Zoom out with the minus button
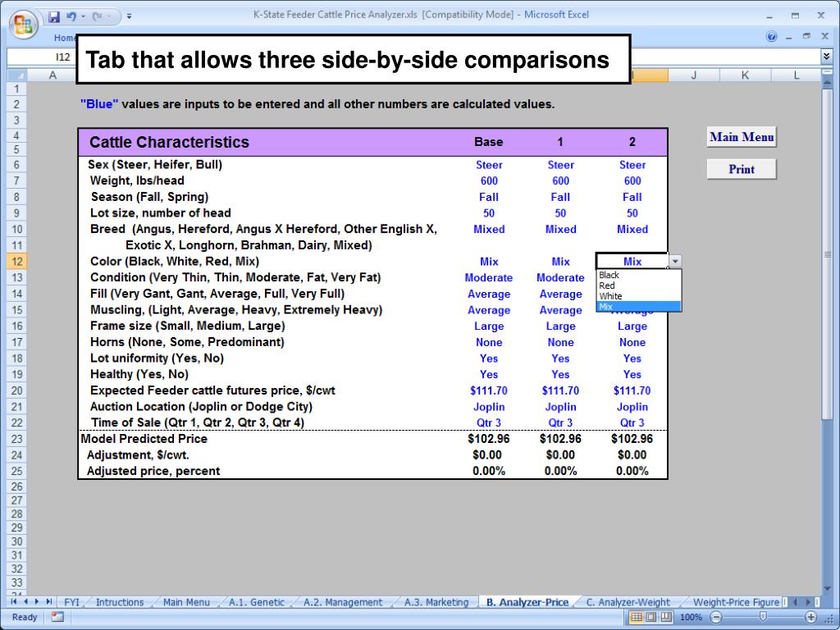 coord(716,617)
